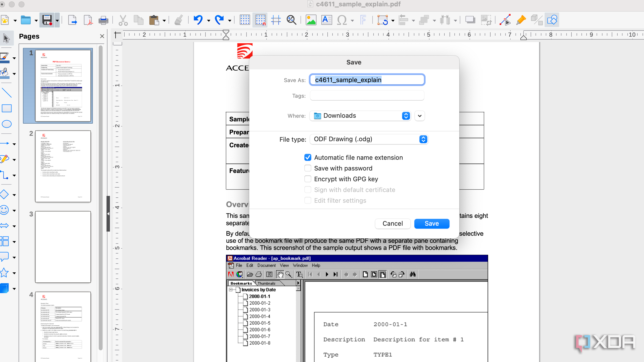The image size is (644, 362).
Task: Open the File type dropdown
Action: pos(369,139)
